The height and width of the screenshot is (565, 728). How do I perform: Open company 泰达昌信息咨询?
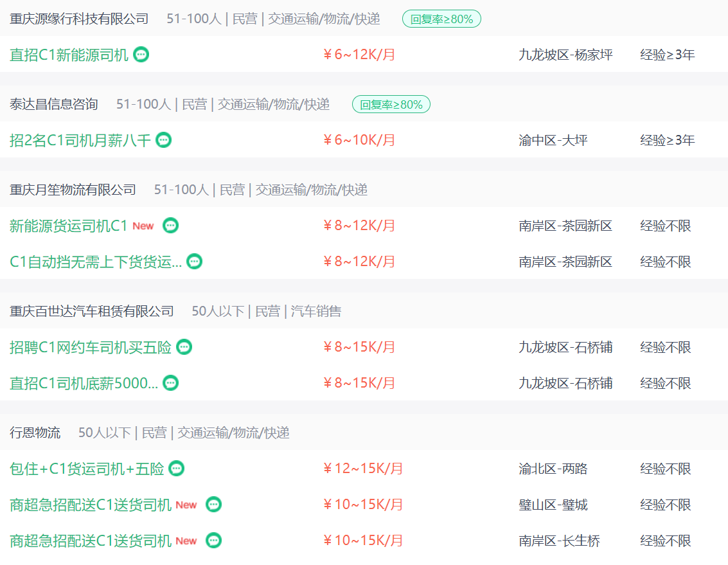54,104
